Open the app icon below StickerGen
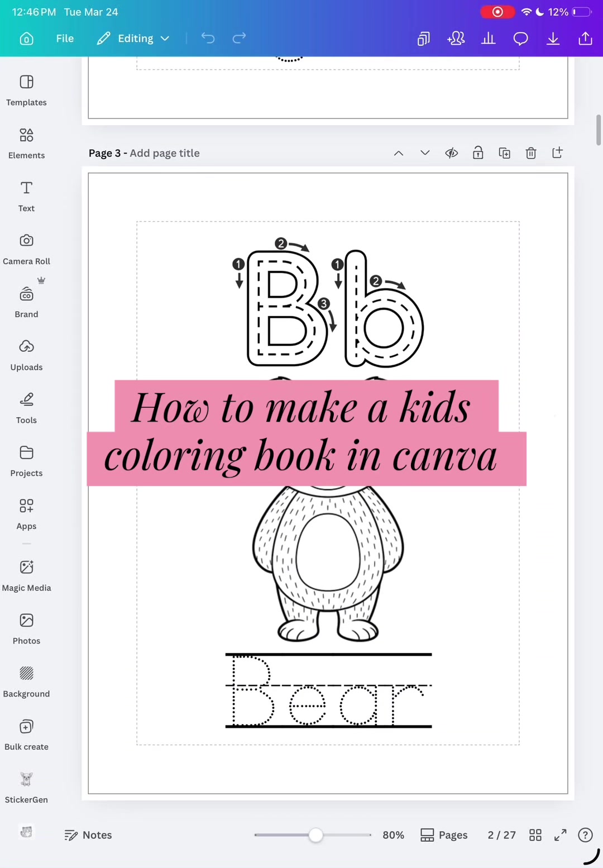 click(x=26, y=832)
